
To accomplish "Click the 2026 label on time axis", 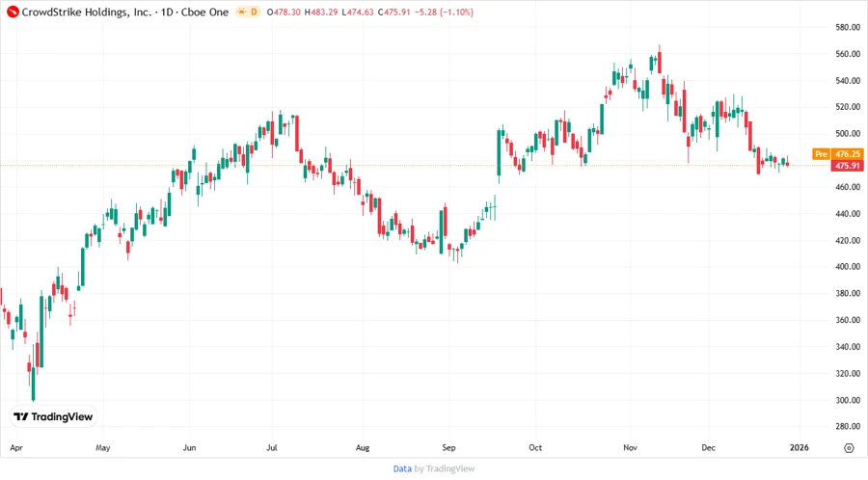I will pyautogui.click(x=800, y=447).
